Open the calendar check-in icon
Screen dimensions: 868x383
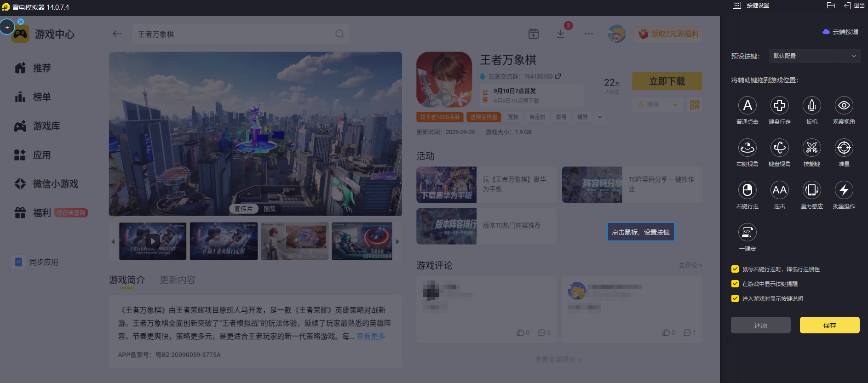coord(534,34)
